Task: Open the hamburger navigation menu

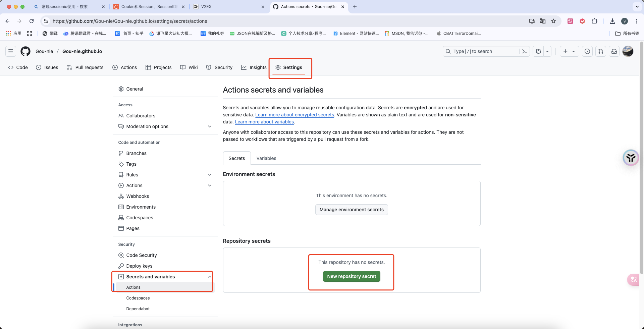Action: 11,51
